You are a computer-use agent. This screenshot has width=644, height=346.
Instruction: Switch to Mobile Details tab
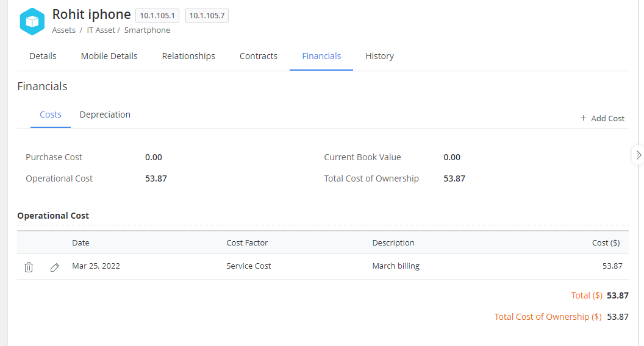point(109,56)
